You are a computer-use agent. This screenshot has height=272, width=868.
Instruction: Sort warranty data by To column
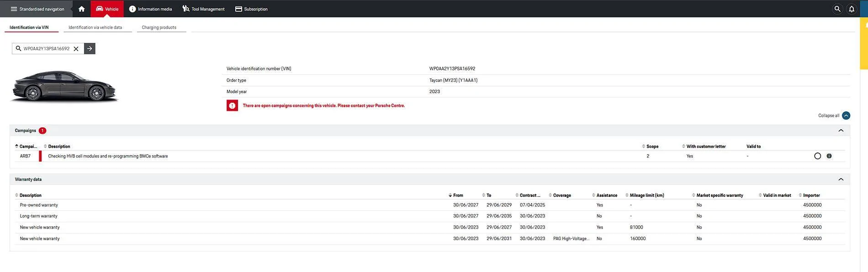click(x=487, y=195)
